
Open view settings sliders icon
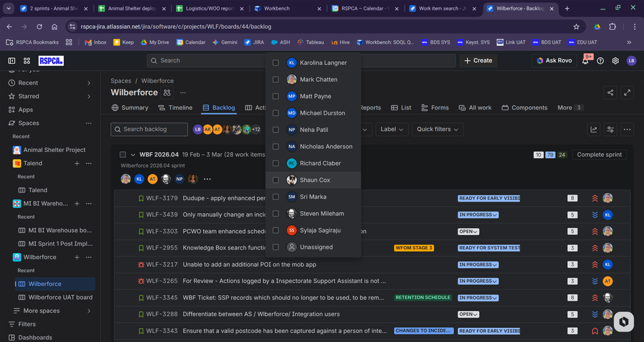[x=610, y=129]
